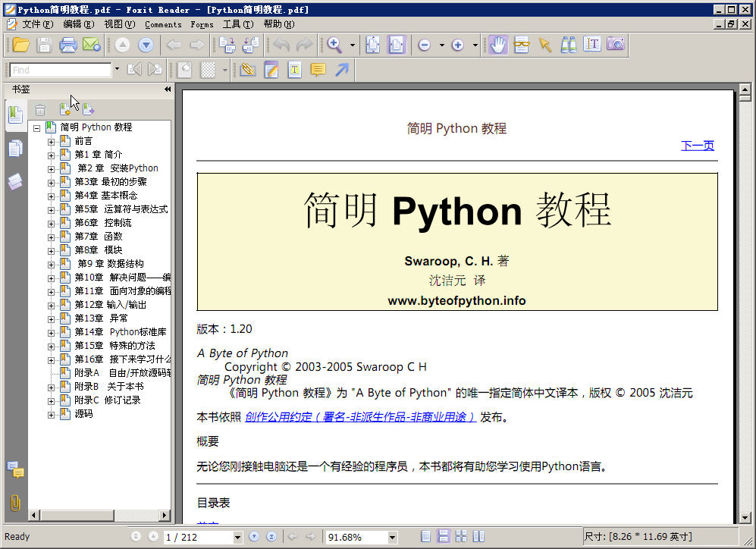Open the Forms menu
The height and width of the screenshot is (549, 756).
point(202,24)
